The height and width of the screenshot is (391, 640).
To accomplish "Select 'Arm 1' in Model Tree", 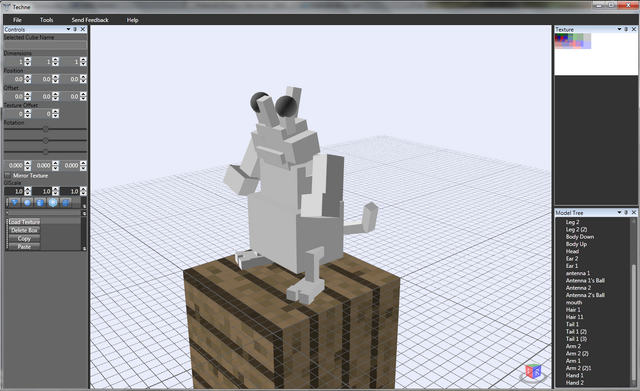I will click(x=573, y=361).
